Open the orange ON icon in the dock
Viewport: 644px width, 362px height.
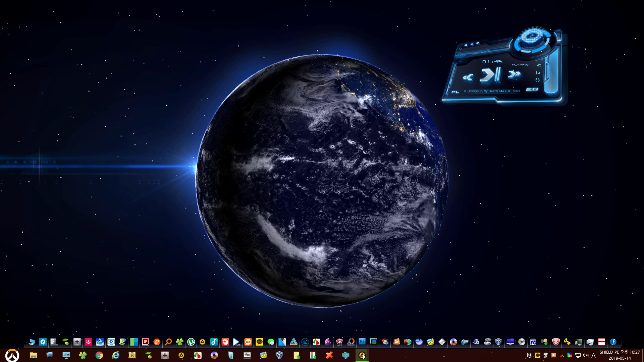(x=248, y=342)
